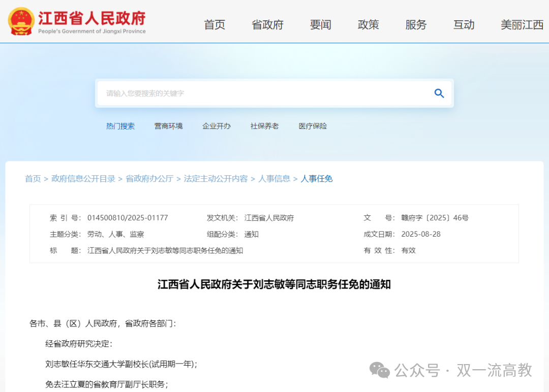Click 首页 in the breadcrumb trail
The height and width of the screenshot is (392, 549).
[33, 178]
